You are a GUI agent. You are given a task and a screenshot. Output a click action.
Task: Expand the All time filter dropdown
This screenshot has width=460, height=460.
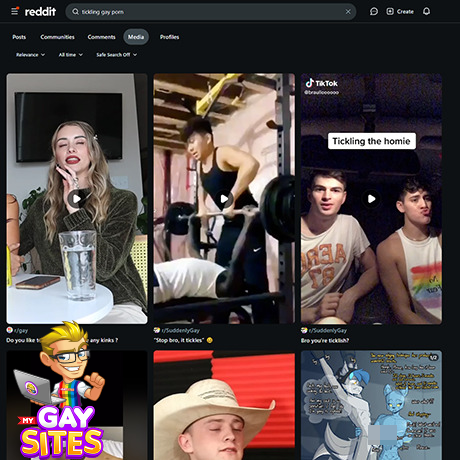pyautogui.click(x=71, y=55)
